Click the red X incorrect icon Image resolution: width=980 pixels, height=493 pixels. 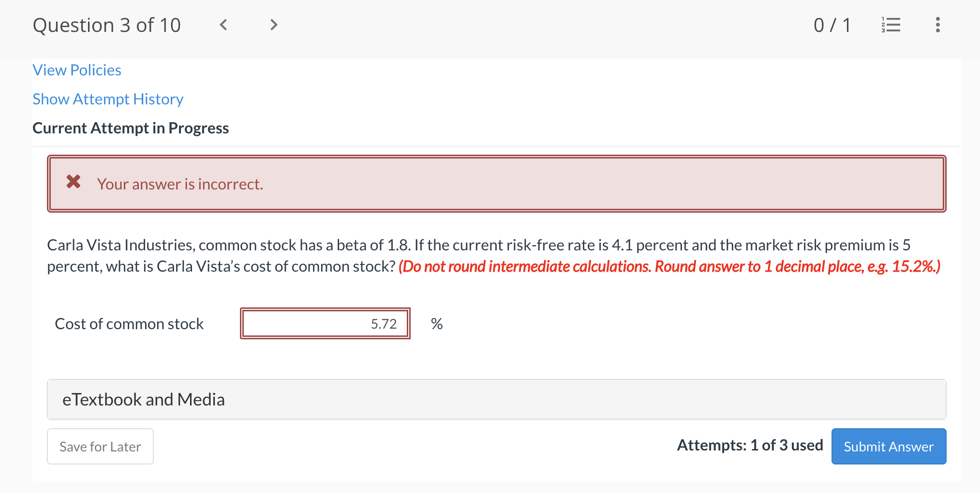(73, 183)
